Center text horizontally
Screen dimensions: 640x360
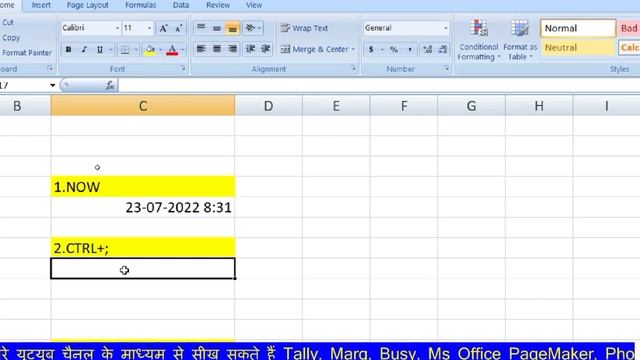pos(217,49)
